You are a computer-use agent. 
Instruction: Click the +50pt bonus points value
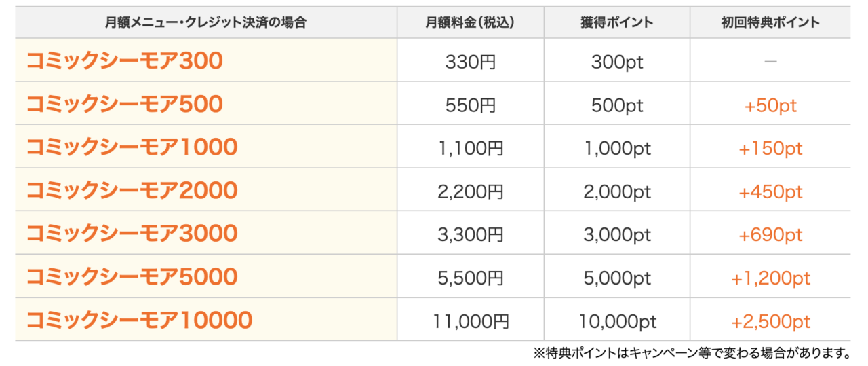[x=770, y=106]
